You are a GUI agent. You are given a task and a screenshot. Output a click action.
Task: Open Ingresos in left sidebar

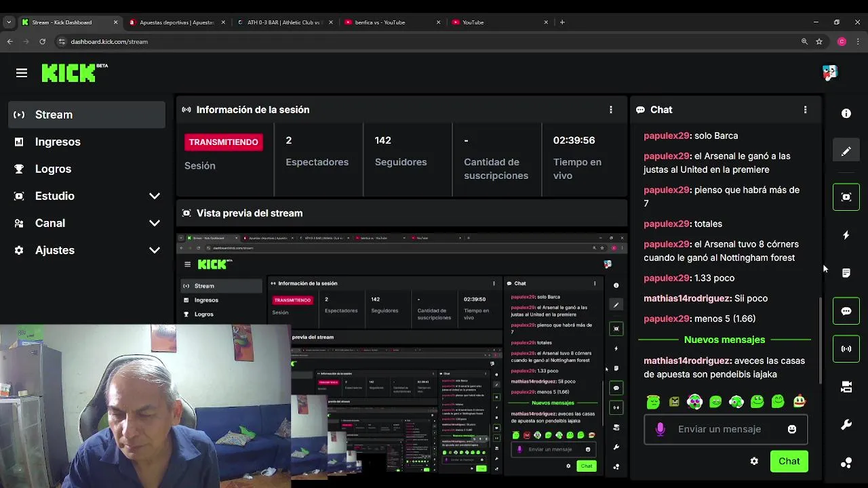pos(87,142)
